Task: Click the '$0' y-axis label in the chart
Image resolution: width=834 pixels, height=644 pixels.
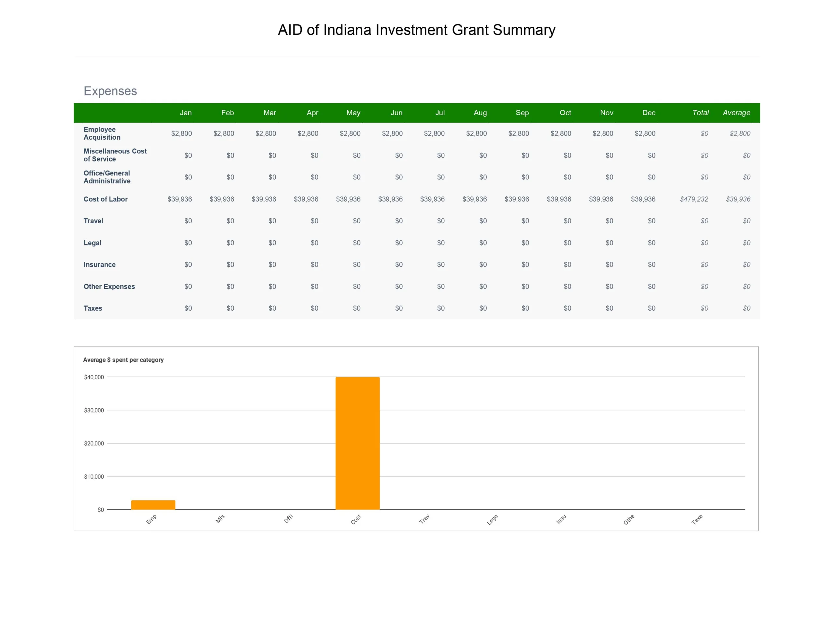Action: tap(100, 510)
